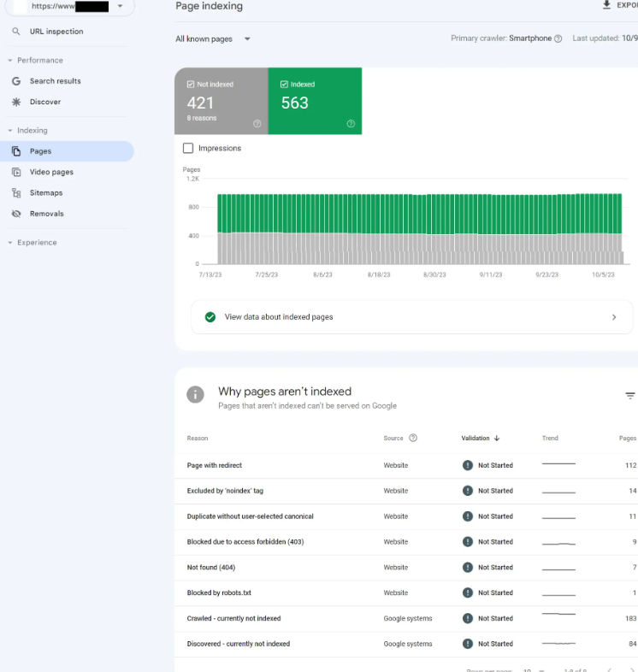This screenshot has width=638, height=672.
Task: Click help icon next to Primary crawler Smartphone
Action: pyautogui.click(x=558, y=38)
